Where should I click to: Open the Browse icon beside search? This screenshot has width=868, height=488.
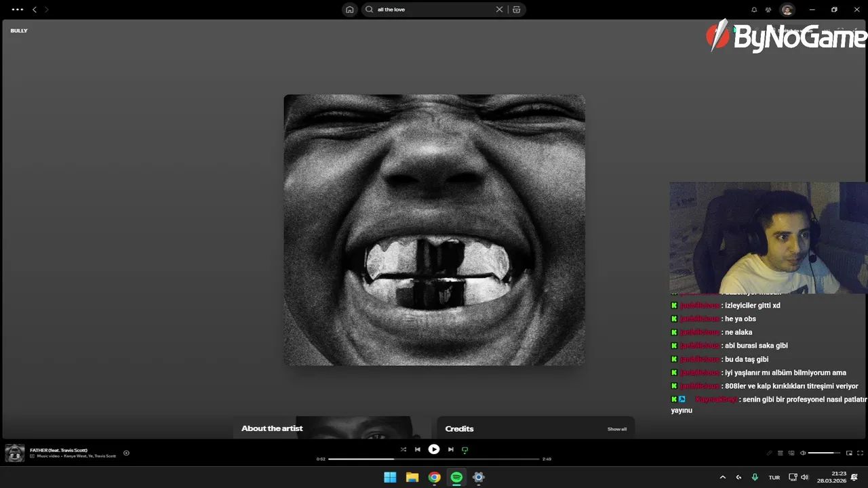pos(517,9)
